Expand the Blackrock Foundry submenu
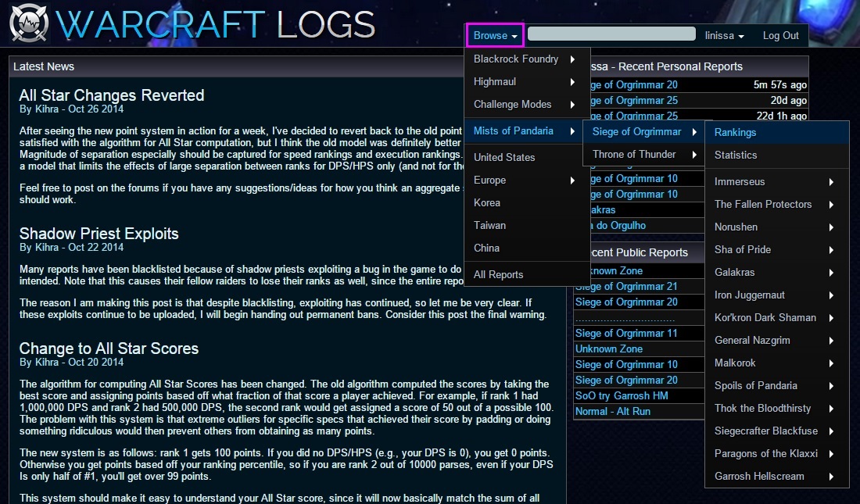 (x=525, y=59)
